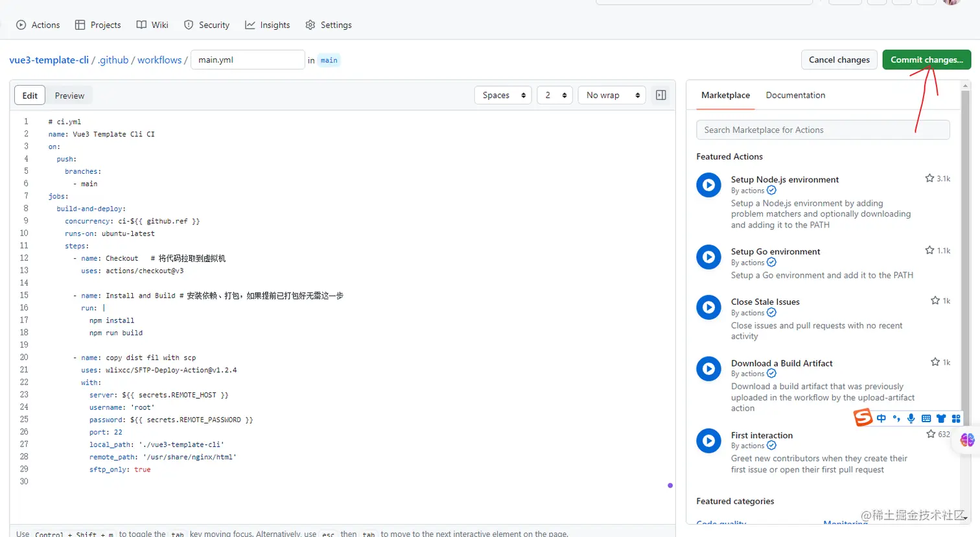Click the code line "username: 'root'"
980x537 pixels.
pos(122,407)
